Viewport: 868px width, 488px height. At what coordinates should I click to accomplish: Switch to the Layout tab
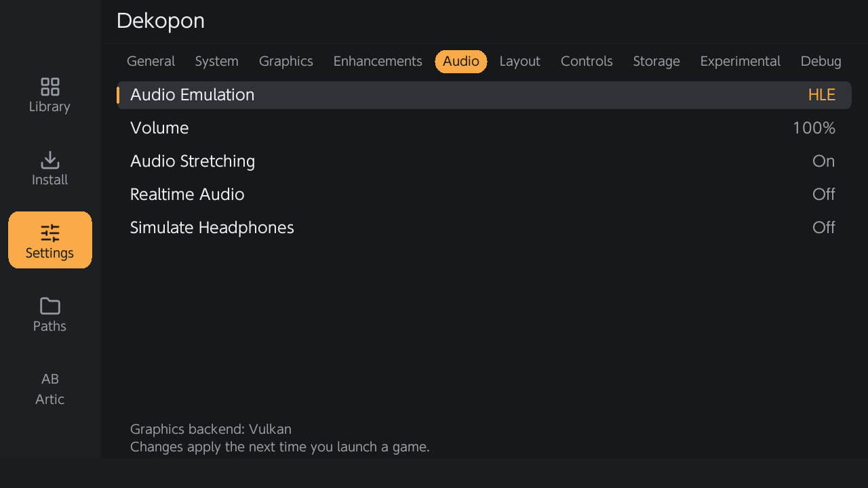coord(519,62)
